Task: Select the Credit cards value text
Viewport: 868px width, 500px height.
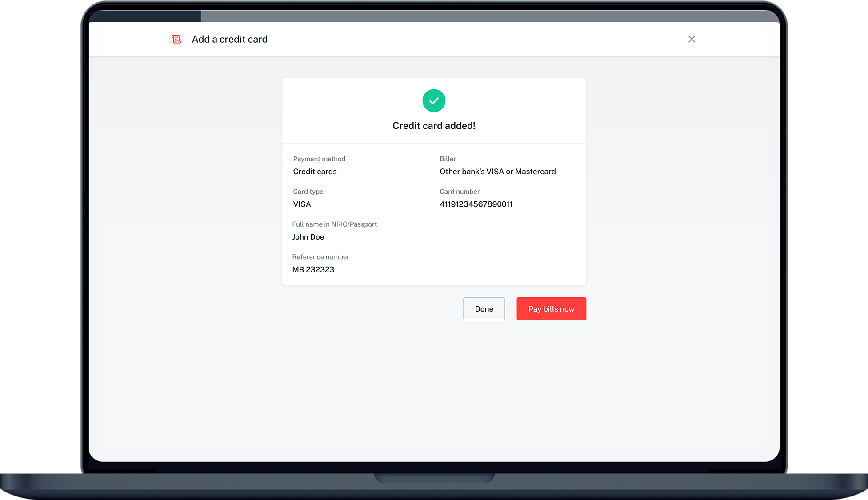Action: [315, 172]
